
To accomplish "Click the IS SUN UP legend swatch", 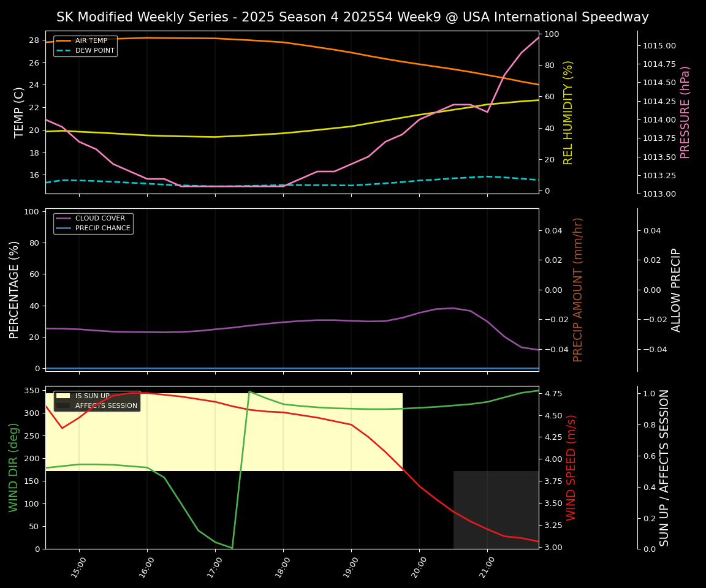I will pos(63,396).
